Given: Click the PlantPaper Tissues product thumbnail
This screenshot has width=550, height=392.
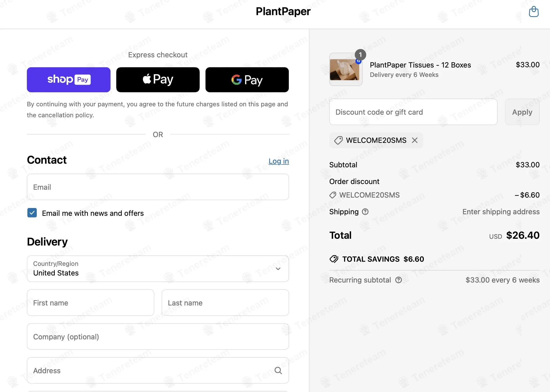Looking at the screenshot, I should [346, 69].
